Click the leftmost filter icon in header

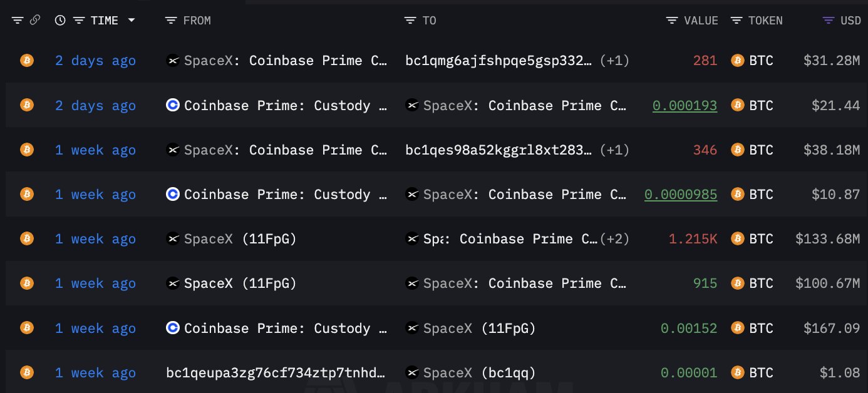tap(17, 21)
